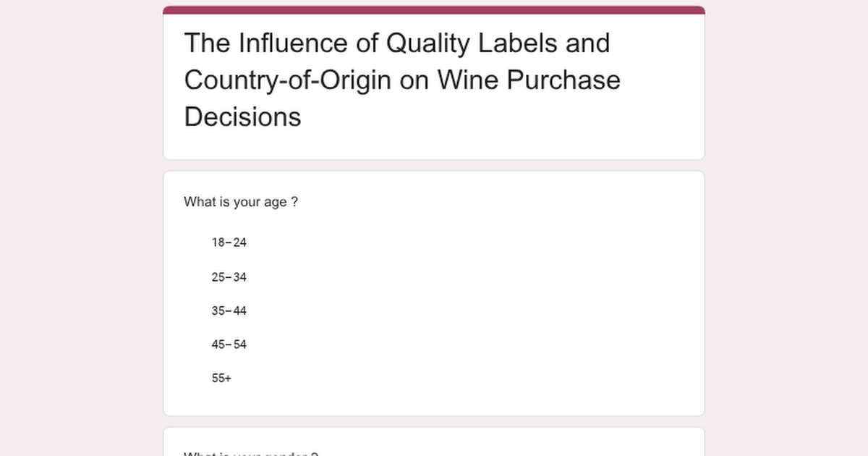Screen dimensions: 868x456
Task: Click the gap between title and age cards
Action: 434,166
